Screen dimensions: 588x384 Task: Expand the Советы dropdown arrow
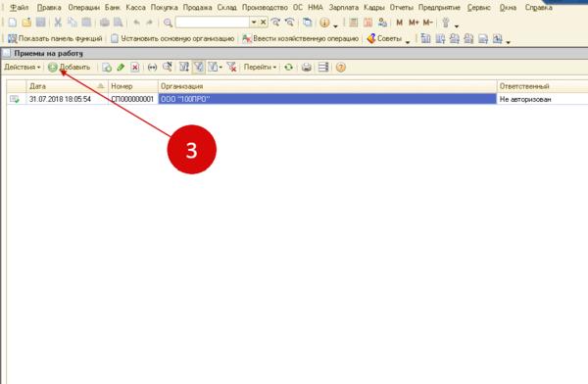[408, 41]
